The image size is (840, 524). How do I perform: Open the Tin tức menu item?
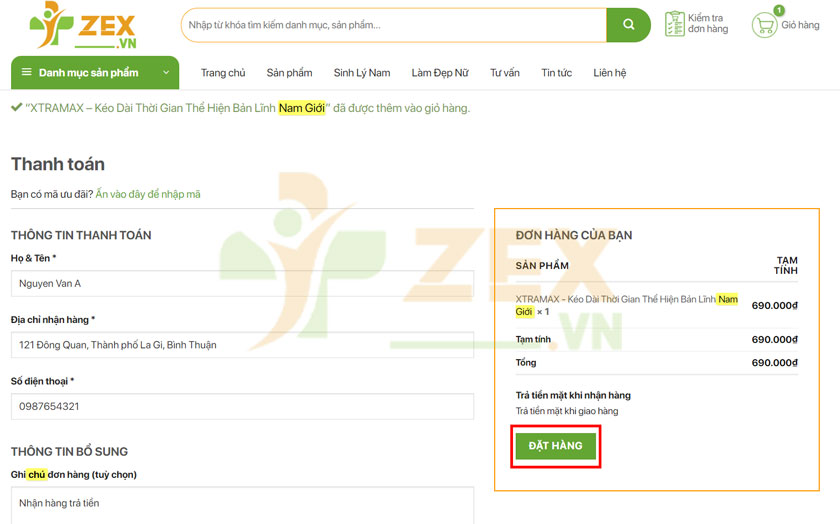pos(556,73)
